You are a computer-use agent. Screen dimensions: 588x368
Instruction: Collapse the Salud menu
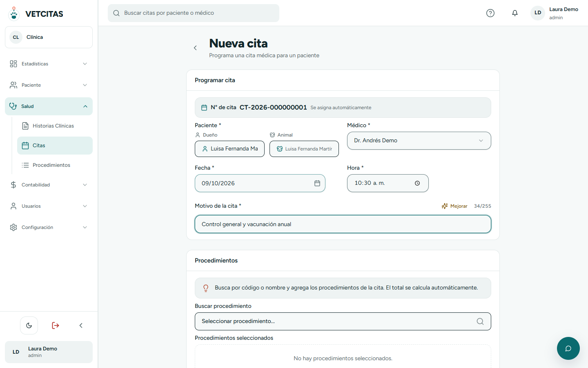click(49, 106)
